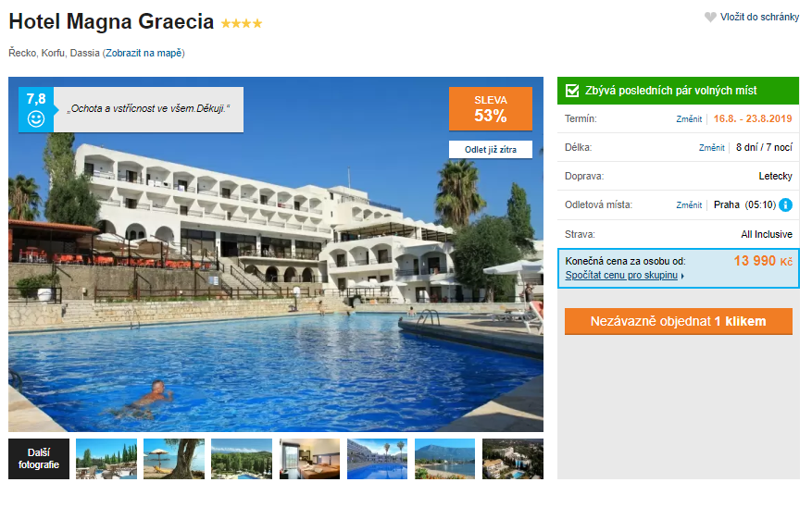Click the SLEVA 53% discount badge
Viewport: 812px width, 507px height.
[x=491, y=108]
